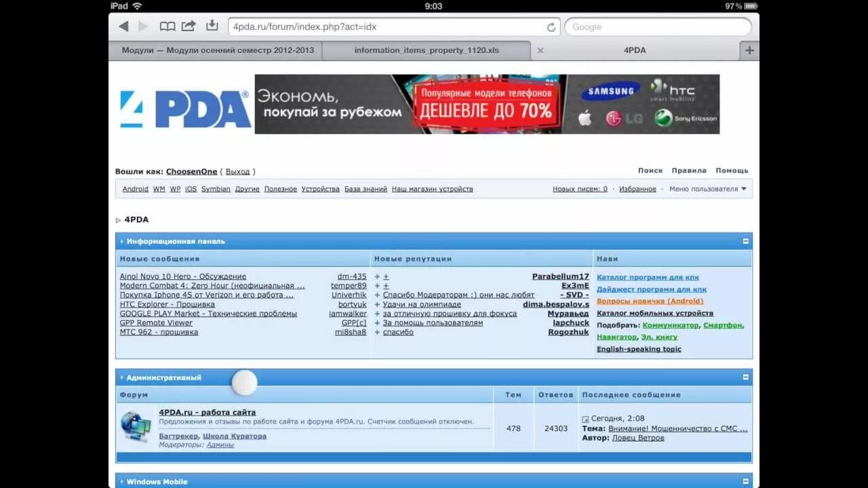Expand plus beside the спасибо reputation

(377, 332)
